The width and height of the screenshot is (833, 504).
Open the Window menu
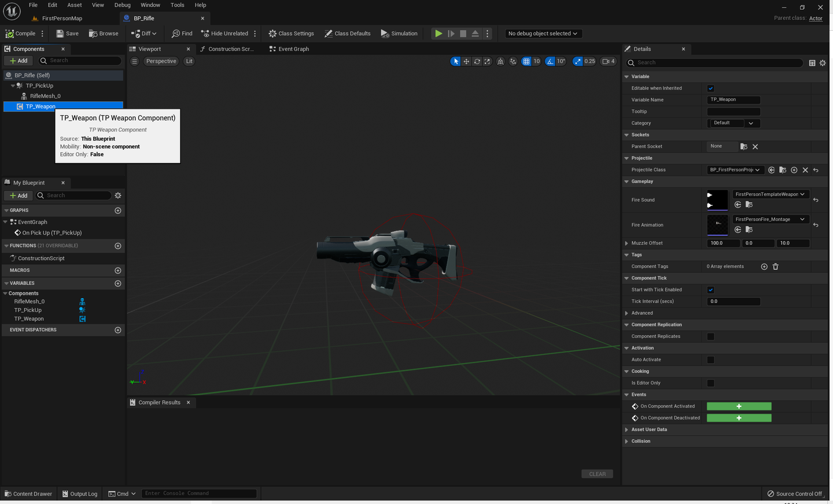(x=150, y=5)
